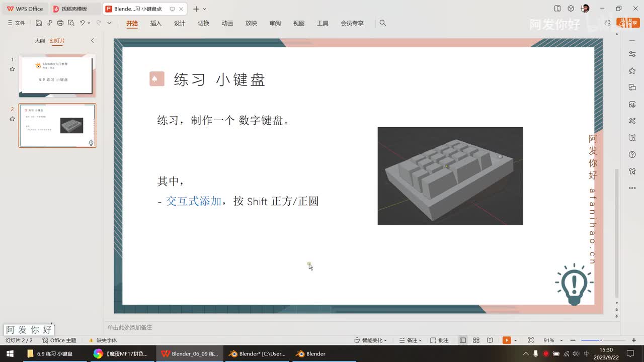
Task: Select the 设计 ribbon tab
Action: coord(180,23)
